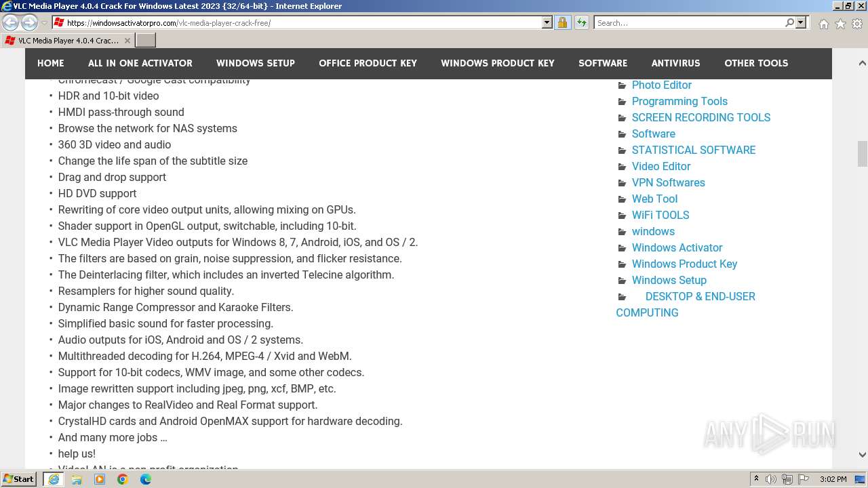
Task: Expand the address bar history dropdown
Action: 547,22
